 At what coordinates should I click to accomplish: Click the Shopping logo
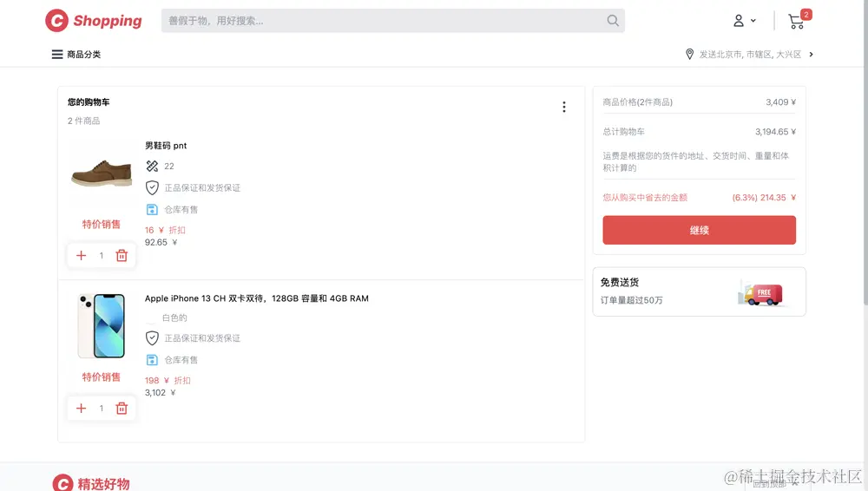(94, 21)
